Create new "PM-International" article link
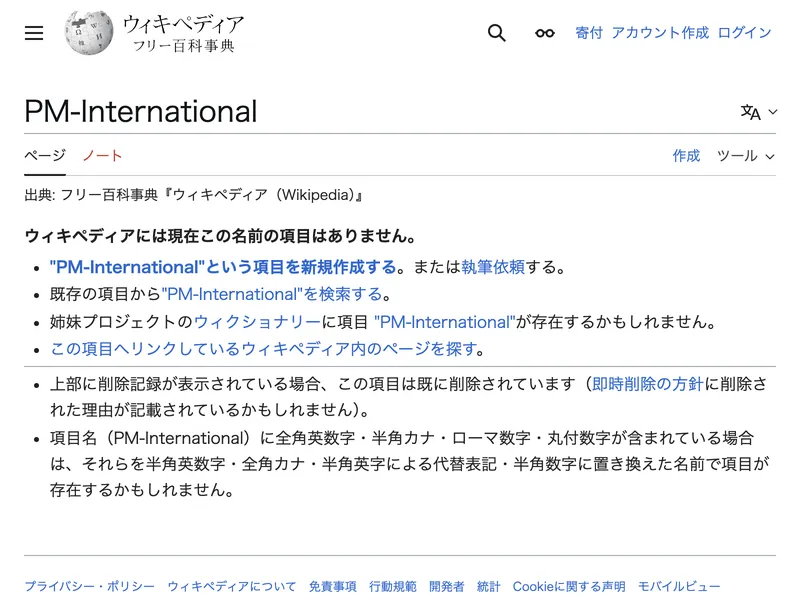This screenshot has height=600, width=800. [223, 267]
